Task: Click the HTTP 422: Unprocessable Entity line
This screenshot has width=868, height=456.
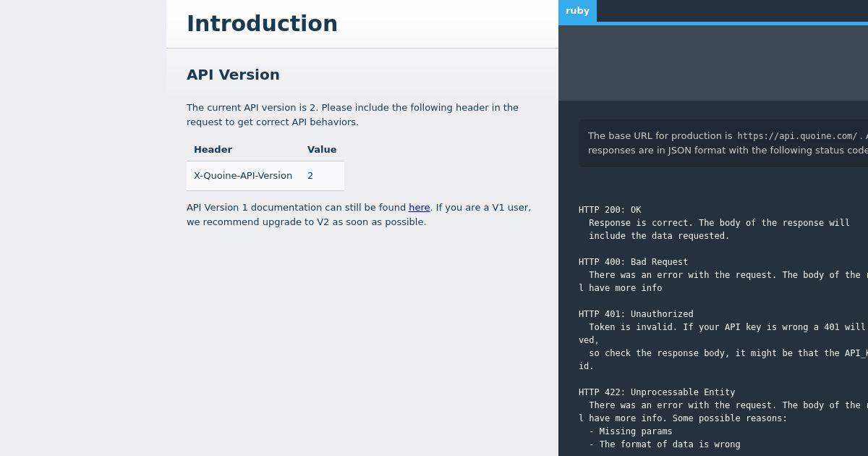Action: (x=657, y=392)
